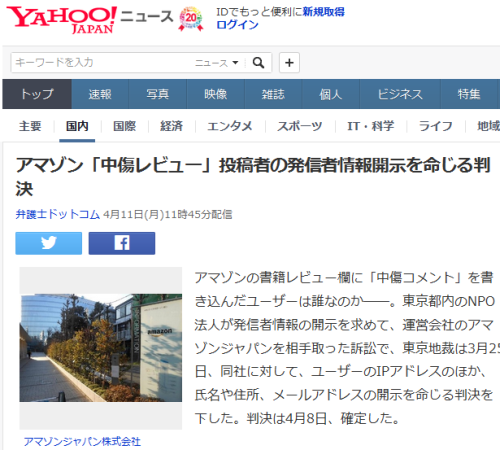Click the 20th anniversary badge icon
500x450 pixels.
[x=191, y=19]
